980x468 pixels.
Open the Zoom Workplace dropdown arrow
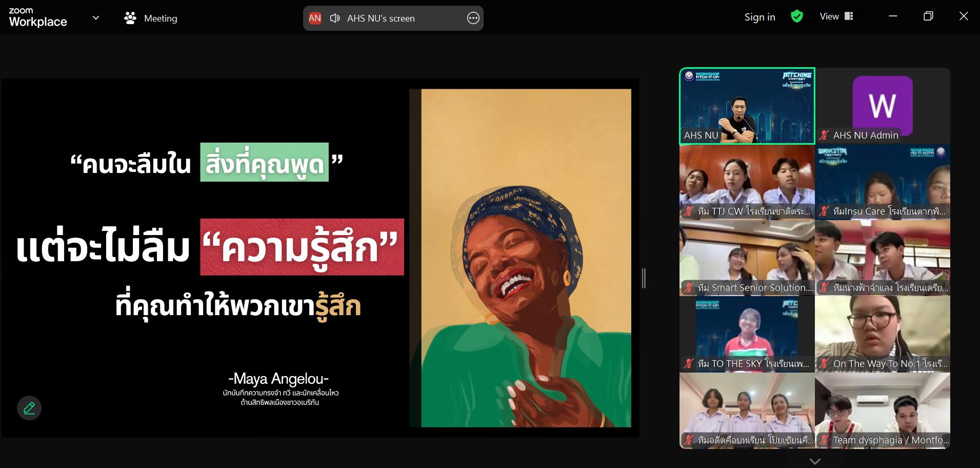coord(95,18)
